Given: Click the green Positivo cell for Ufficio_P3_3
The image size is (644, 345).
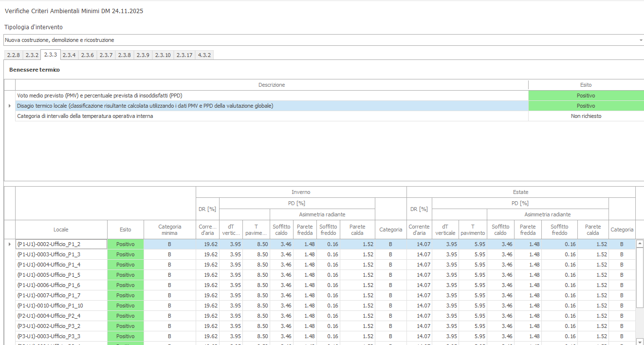Looking at the screenshot, I should click(125, 336).
